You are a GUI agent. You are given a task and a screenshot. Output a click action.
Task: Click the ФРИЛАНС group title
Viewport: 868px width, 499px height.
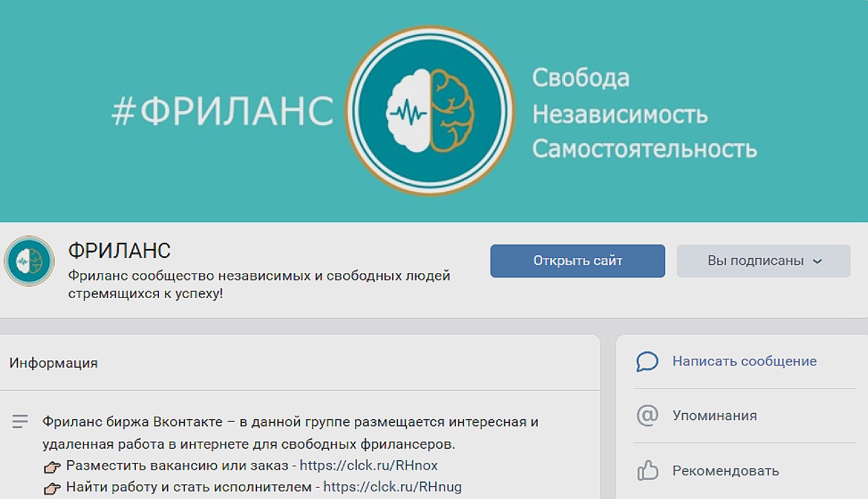pos(119,251)
